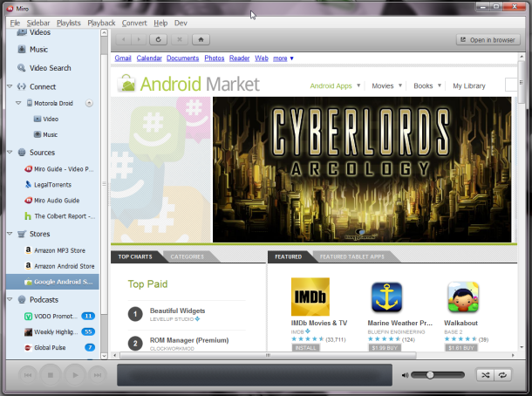Switch to the Categories tab
This screenshot has height=396, width=532.
187,257
